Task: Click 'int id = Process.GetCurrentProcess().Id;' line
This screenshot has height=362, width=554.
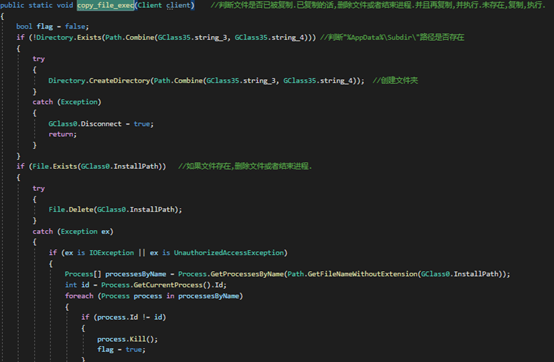Action: coord(146,285)
